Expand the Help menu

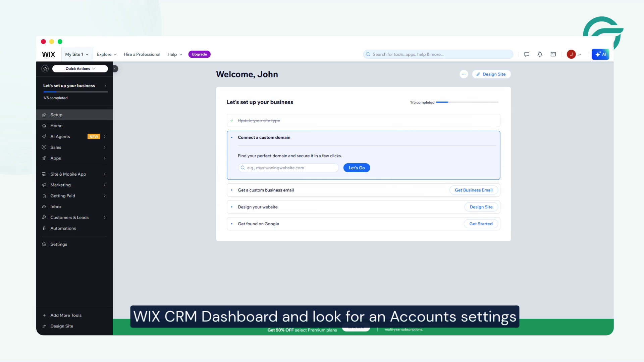pos(175,54)
